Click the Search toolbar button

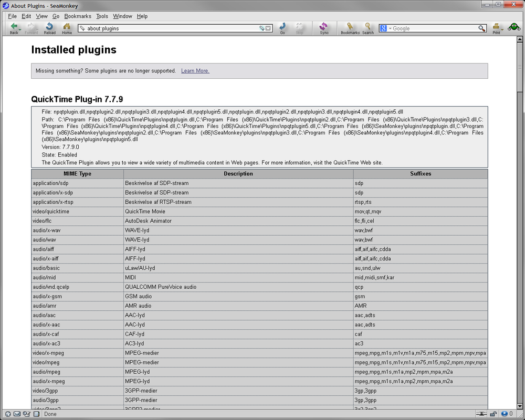368,28
